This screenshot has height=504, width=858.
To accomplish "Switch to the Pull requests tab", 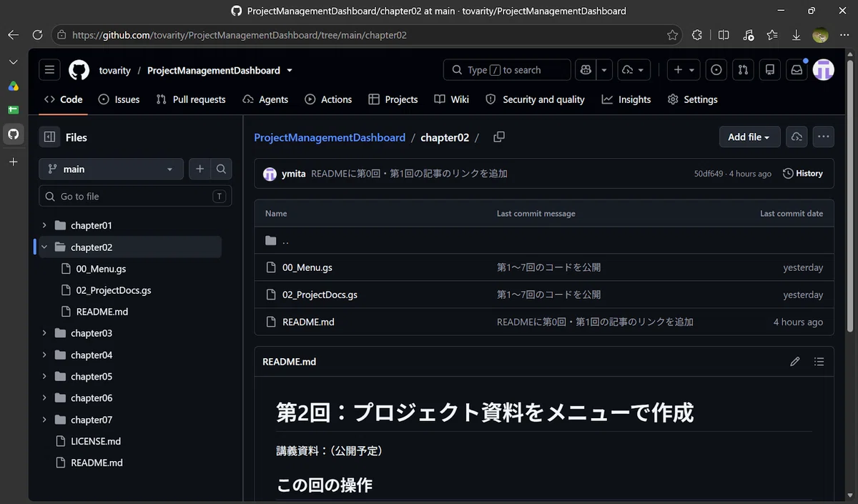I will pos(190,99).
